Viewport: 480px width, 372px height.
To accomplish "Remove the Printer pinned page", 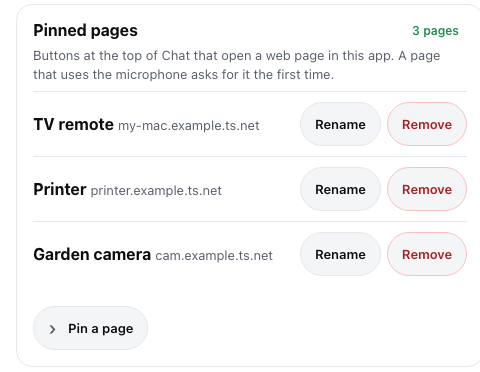I will click(x=427, y=189).
